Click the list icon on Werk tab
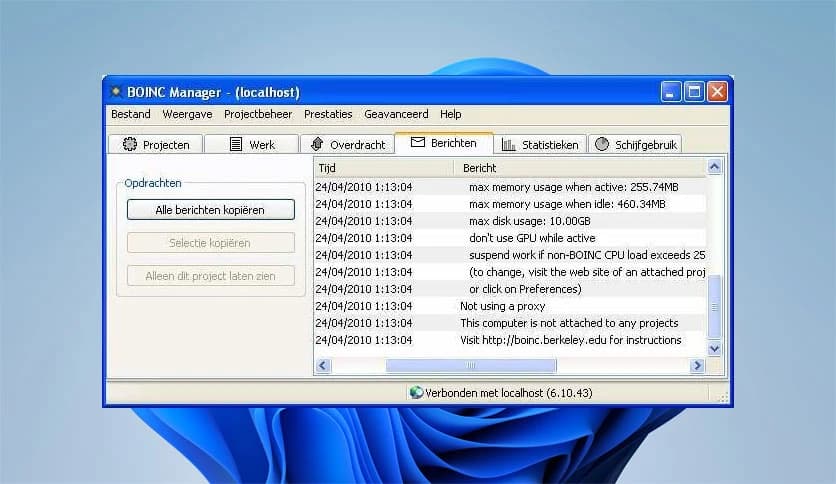The width and height of the screenshot is (836, 484). coord(236,144)
